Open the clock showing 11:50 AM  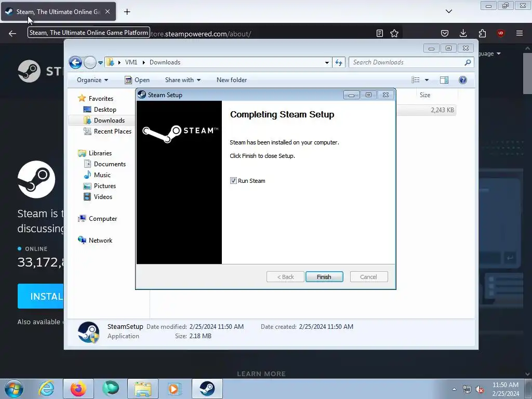click(506, 389)
